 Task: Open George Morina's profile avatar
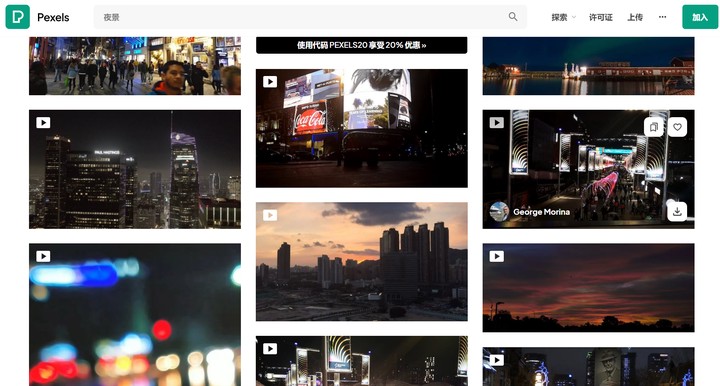tap(499, 212)
